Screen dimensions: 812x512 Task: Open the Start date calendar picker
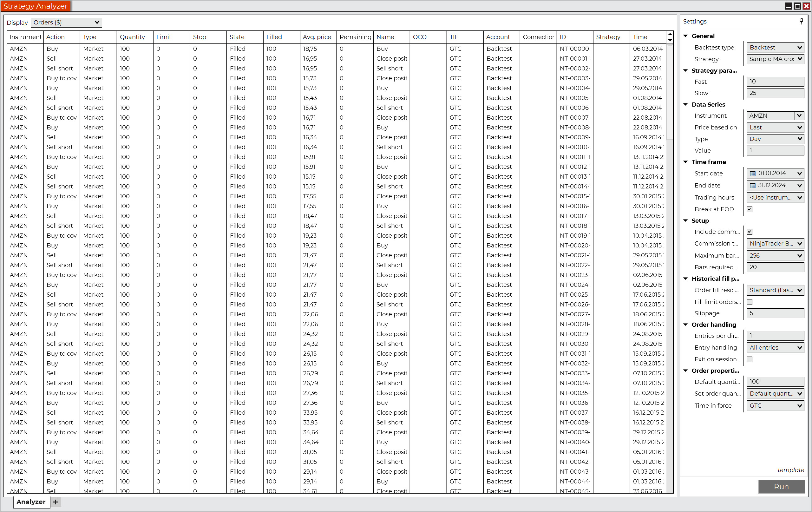coord(752,174)
